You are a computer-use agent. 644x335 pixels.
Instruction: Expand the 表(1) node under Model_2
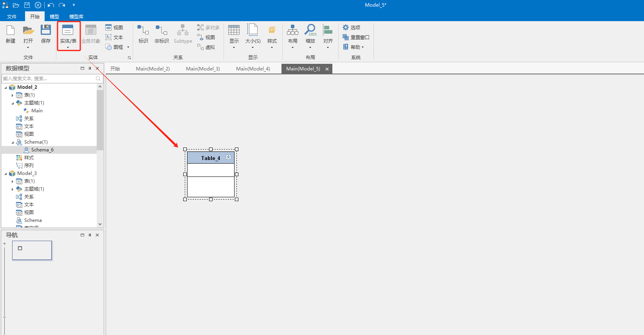(x=13, y=95)
